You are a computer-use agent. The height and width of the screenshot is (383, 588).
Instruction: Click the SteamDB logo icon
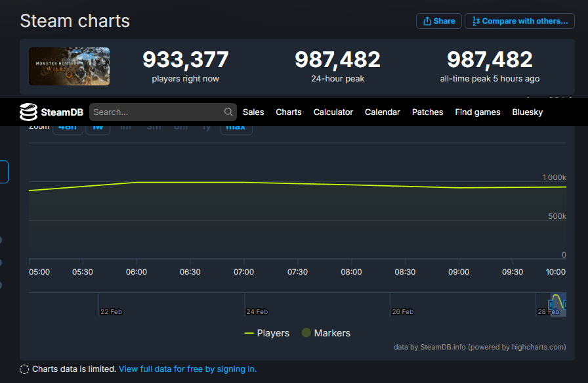pos(28,112)
